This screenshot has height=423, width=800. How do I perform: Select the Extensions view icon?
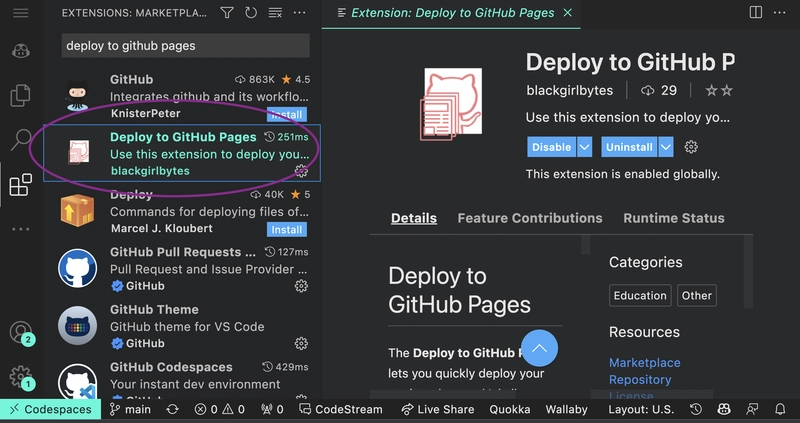coord(21,184)
